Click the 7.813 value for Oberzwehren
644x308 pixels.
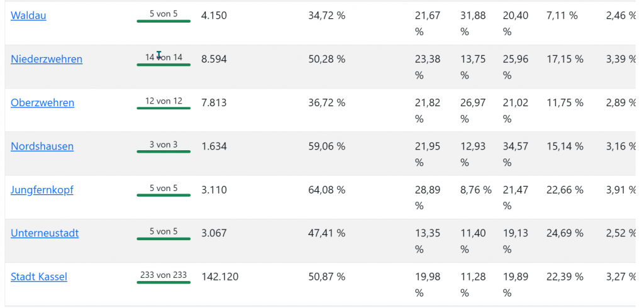[x=214, y=102]
